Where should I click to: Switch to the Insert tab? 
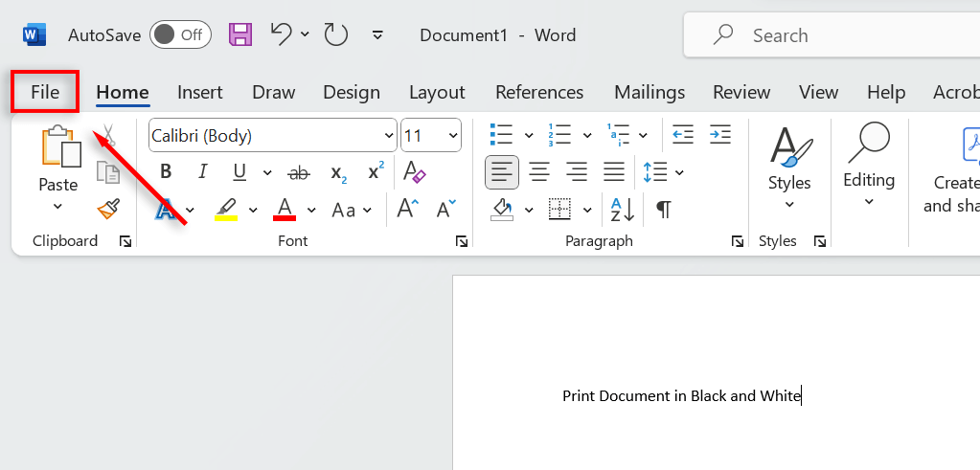[x=199, y=92]
